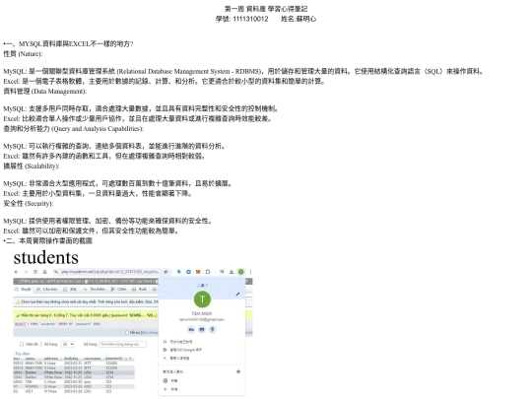Click the yellow query result message bar

pyautogui.click(x=86, y=315)
